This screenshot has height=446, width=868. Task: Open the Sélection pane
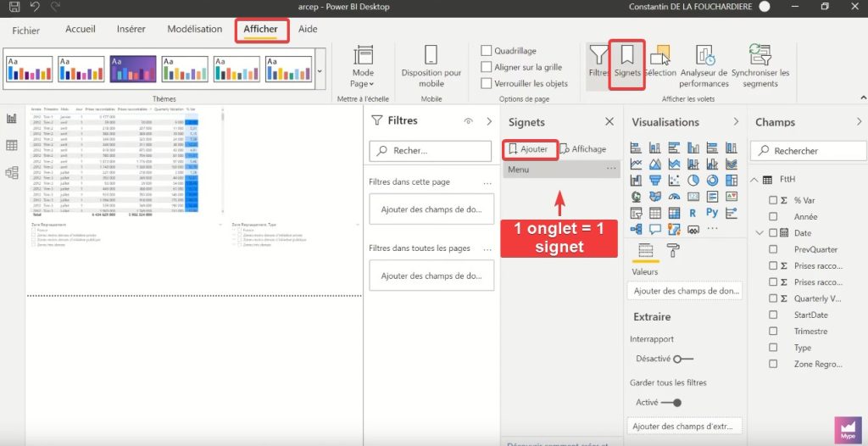point(660,61)
